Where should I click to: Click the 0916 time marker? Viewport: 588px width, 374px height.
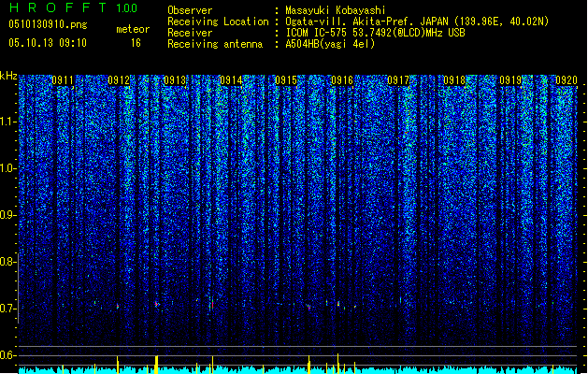click(x=342, y=80)
